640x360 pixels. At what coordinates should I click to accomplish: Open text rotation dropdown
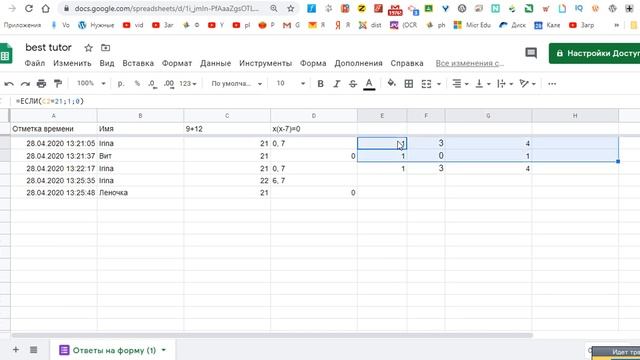pos(527,84)
